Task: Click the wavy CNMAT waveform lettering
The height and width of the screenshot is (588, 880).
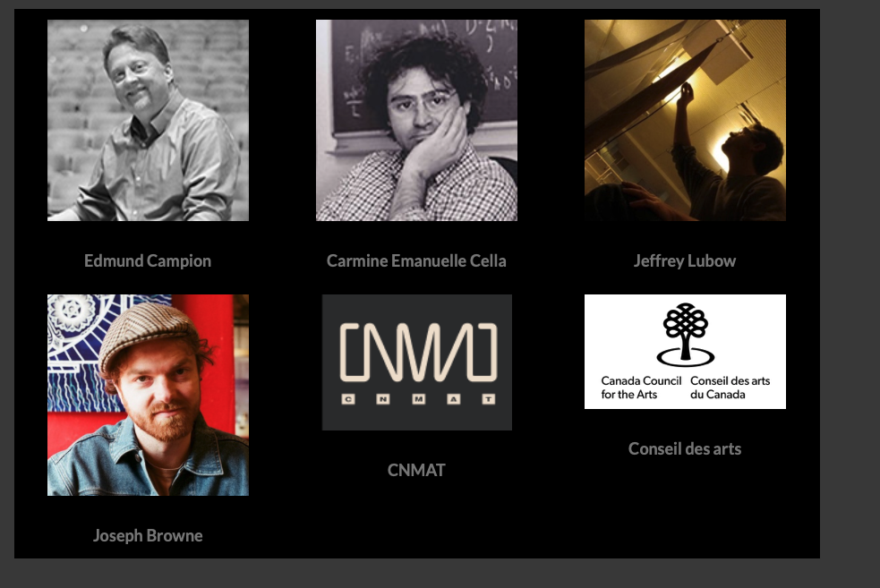Action: [419, 353]
